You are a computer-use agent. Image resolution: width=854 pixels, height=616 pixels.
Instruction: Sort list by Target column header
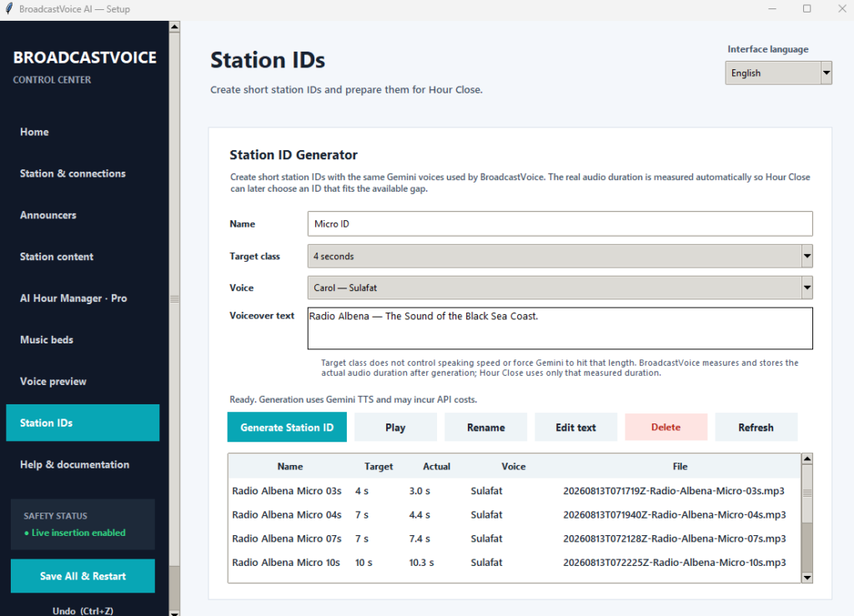(379, 466)
